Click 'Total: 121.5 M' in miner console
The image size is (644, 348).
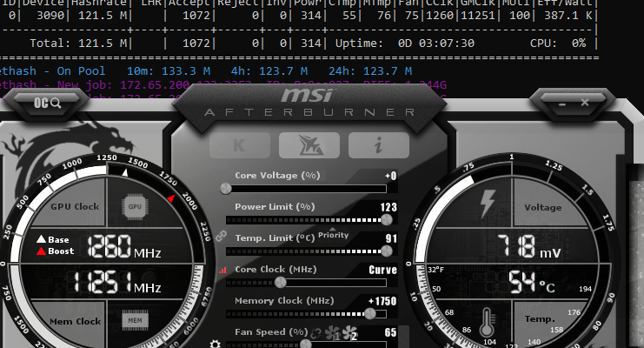pyautogui.click(x=78, y=43)
